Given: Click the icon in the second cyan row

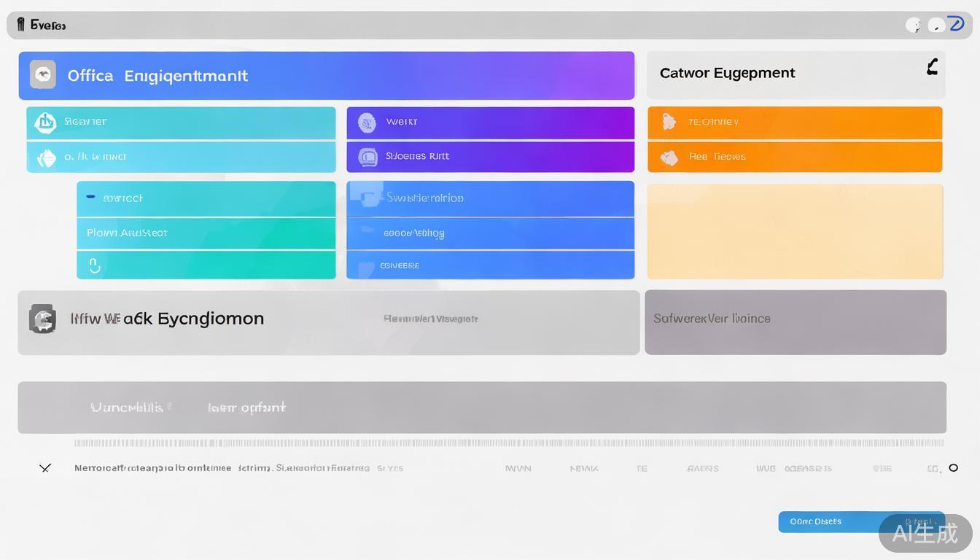Looking at the screenshot, I should coord(46,157).
